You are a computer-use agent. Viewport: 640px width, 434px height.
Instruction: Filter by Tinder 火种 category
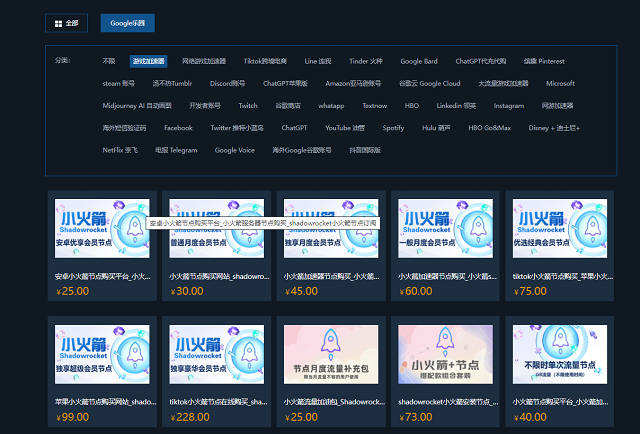point(366,61)
